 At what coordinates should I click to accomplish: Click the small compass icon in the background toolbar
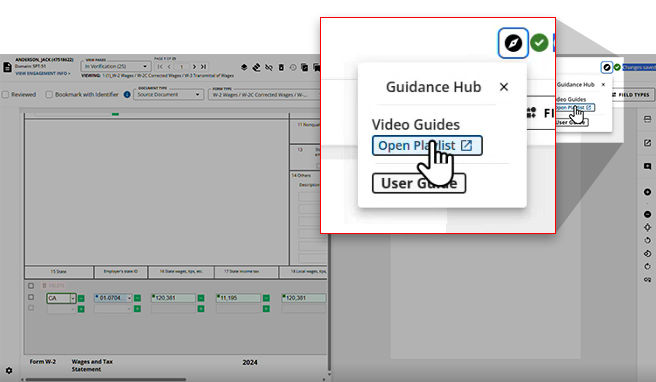pos(607,67)
